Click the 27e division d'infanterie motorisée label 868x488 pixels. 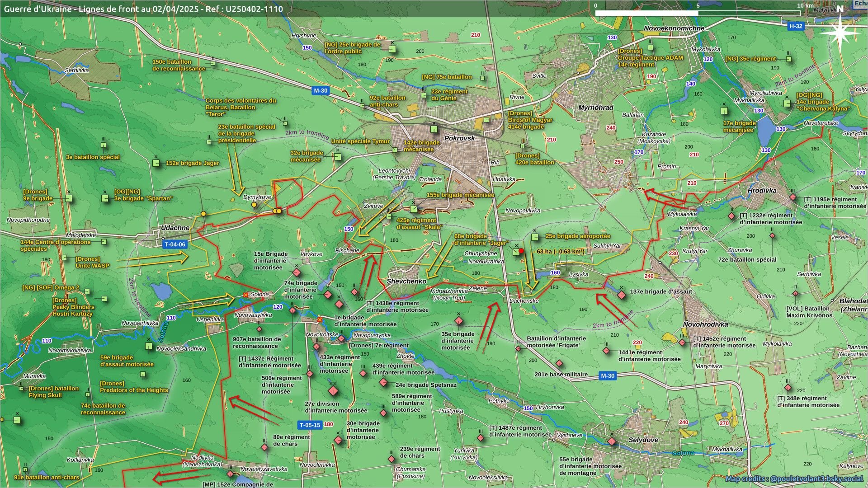click(336, 407)
